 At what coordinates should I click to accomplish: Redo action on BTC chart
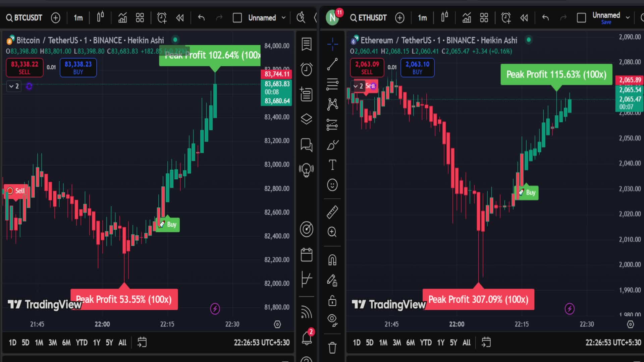[219, 18]
